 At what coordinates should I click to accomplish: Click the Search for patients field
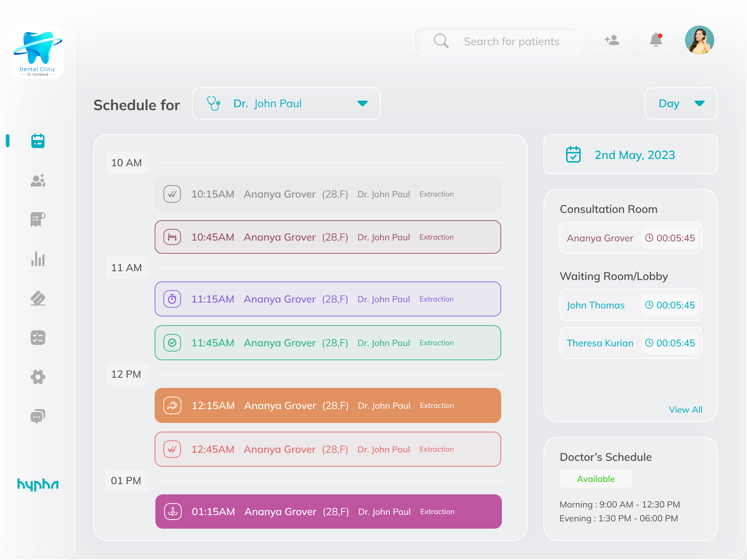[x=511, y=41]
